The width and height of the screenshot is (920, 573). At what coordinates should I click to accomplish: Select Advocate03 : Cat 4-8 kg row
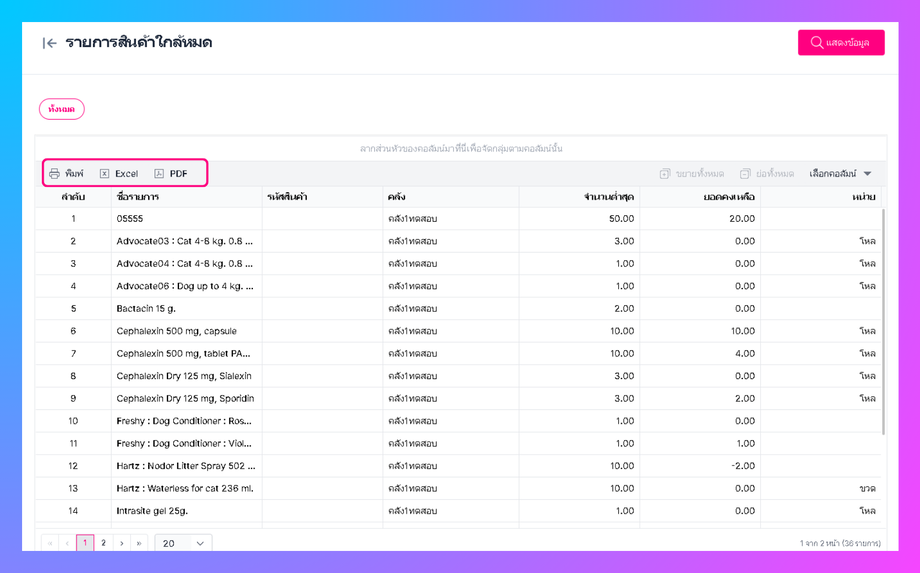[x=458, y=241]
